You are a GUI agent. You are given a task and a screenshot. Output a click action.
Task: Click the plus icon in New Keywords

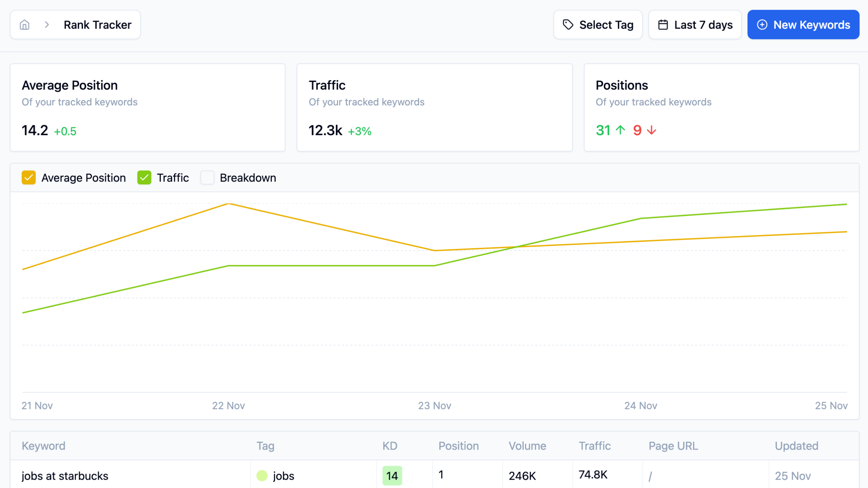coord(762,25)
